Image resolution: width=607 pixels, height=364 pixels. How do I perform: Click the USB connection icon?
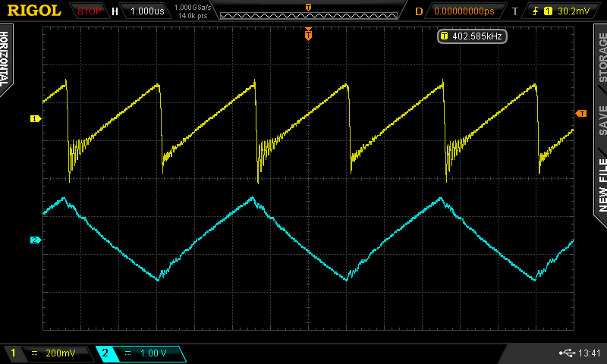565,353
